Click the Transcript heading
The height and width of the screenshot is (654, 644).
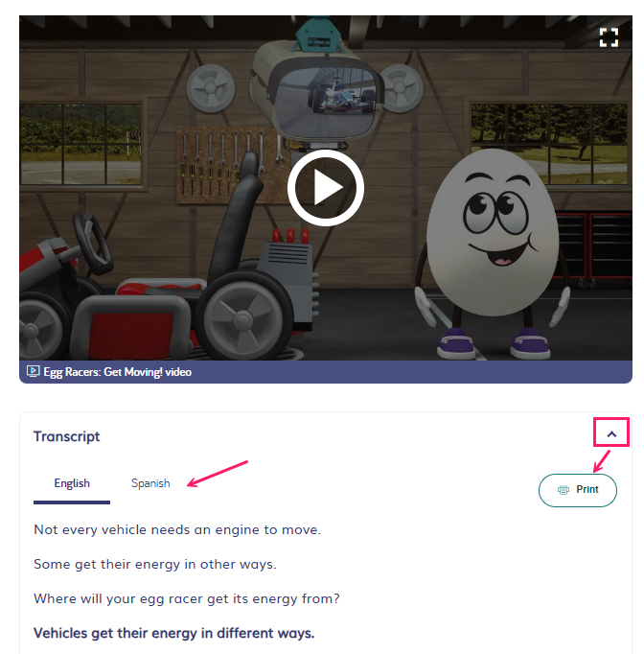[67, 436]
